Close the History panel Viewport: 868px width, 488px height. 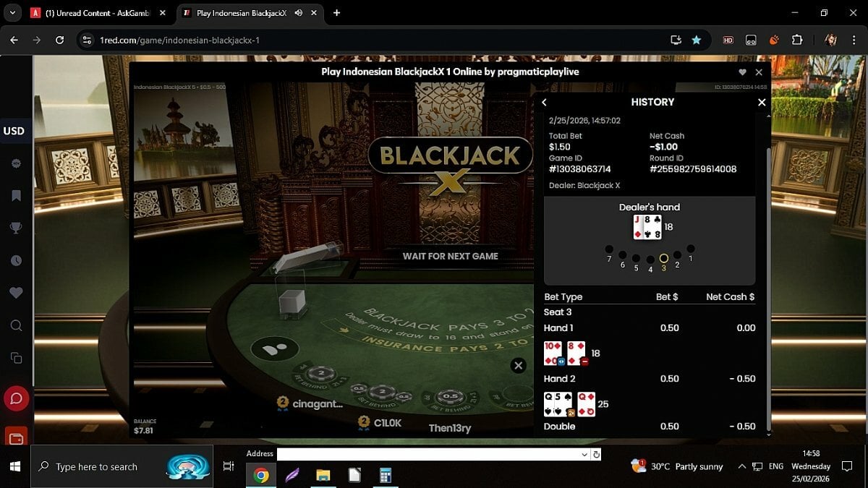761,103
